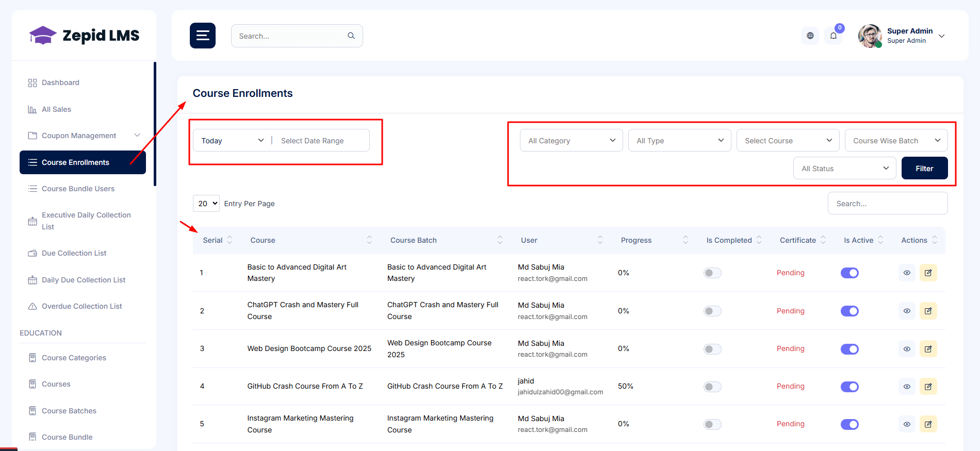Open Daily Due Collection List
This screenshot has height=451, width=980.
(x=83, y=280)
